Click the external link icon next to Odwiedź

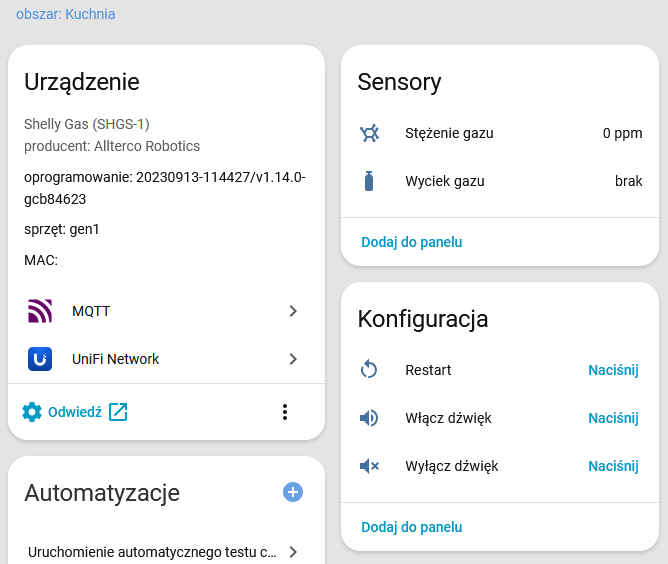tap(118, 412)
